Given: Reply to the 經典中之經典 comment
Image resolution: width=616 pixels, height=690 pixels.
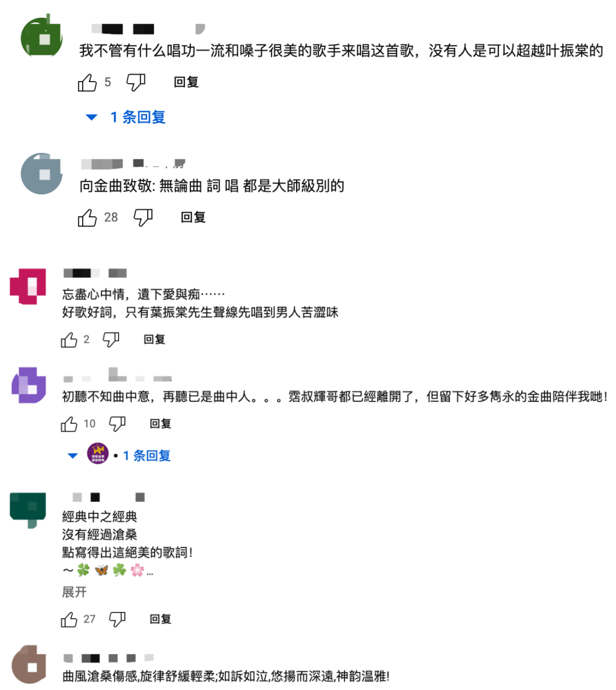Looking at the screenshot, I should click(160, 619).
